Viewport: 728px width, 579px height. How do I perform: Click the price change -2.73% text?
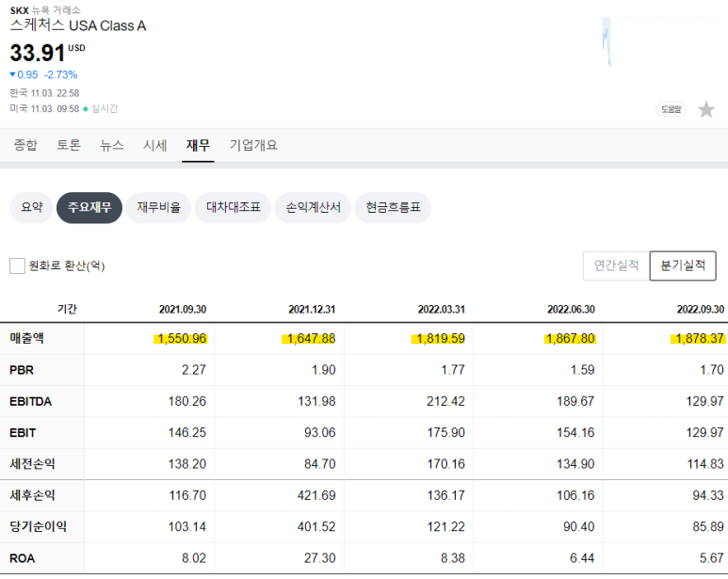[x=61, y=74]
